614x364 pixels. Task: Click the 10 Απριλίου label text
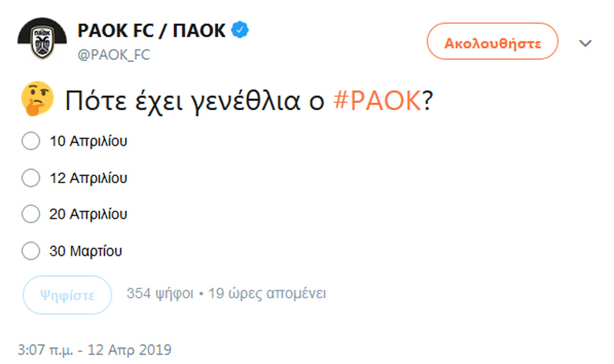click(88, 142)
